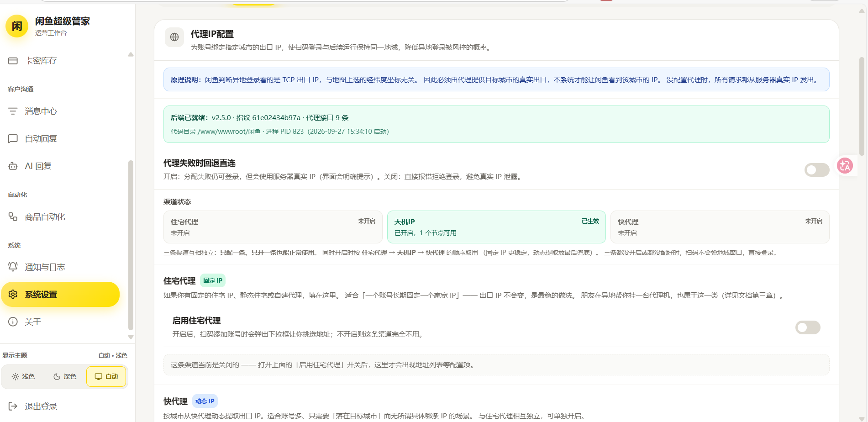This screenshot has width=868, height=422.
Task: Click the 显示主题 label
Action: pyautogui.click(x=15, y=355)
